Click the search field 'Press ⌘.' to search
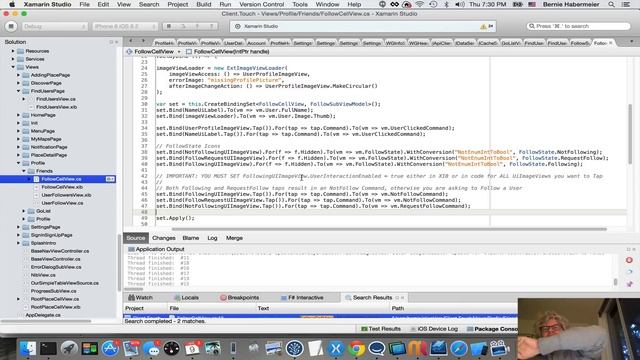The image size is (640, 360). (x=578, y=26)
